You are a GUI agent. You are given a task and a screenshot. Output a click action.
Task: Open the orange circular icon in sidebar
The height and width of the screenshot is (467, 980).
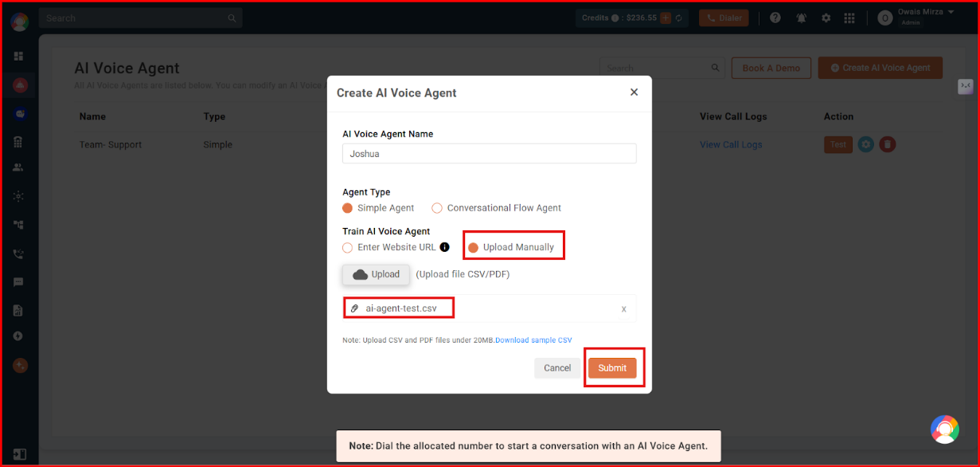coord(19,366)
